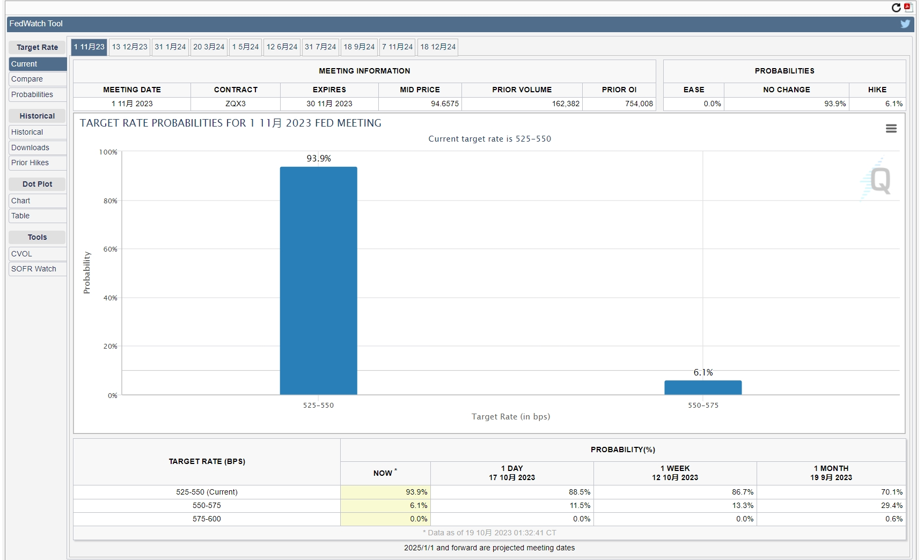Viewport: 924px width, 560px height.
Task: Select the 13 12月23 meeting tab
Action: coord(129,47)
